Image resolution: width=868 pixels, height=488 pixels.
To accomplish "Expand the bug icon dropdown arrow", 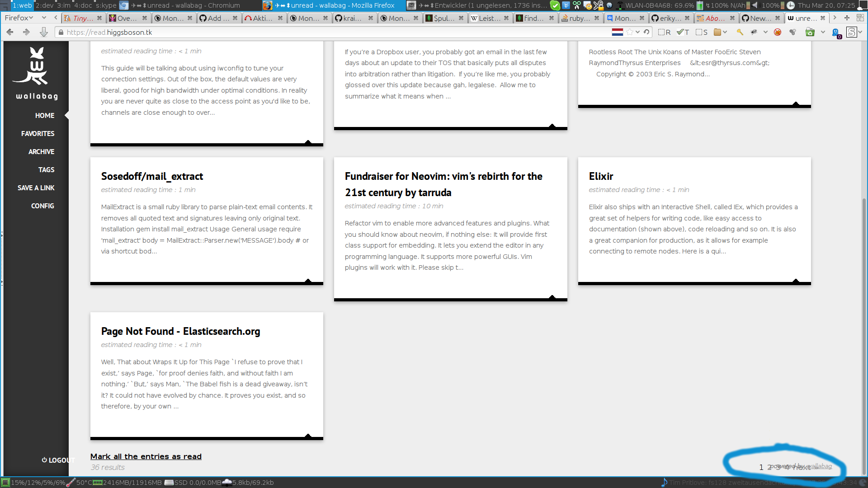I will pos(765,32).
